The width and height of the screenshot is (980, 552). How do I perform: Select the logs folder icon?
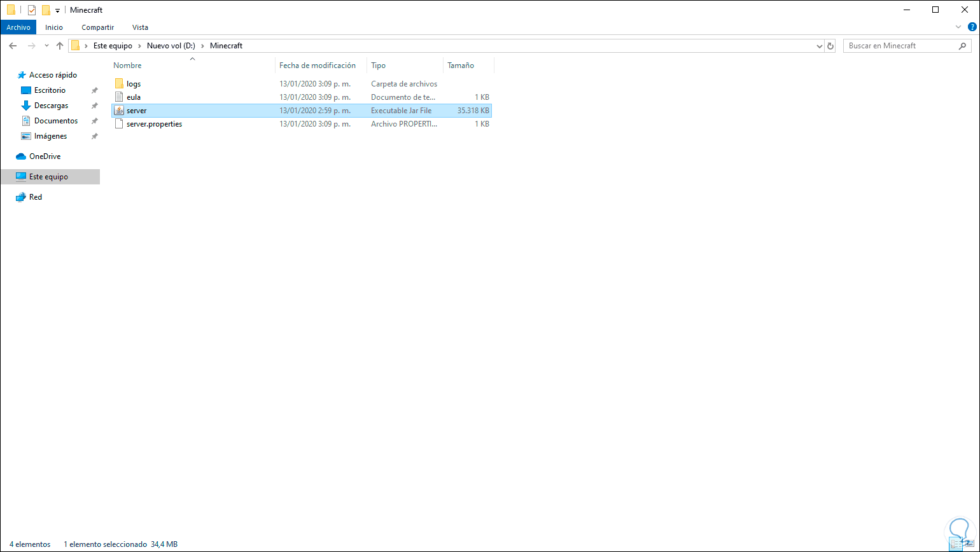point(119,84)
